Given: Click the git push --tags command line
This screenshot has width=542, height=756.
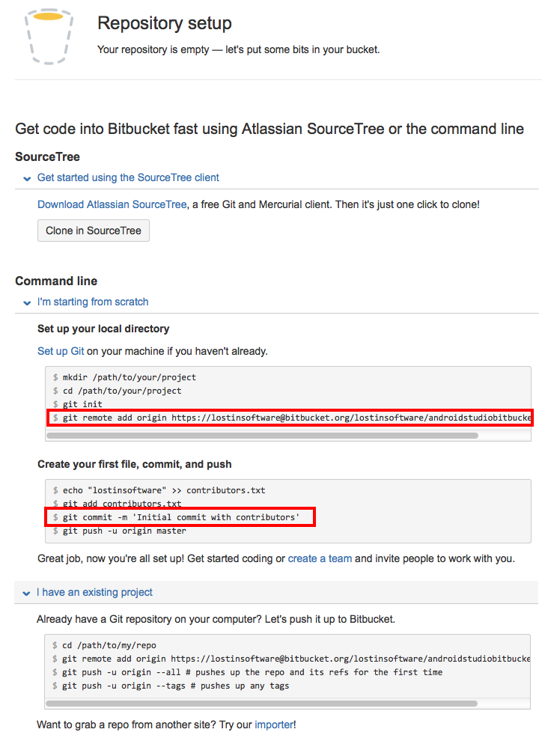Looking at the screenshot, I should tap(175, 686).
